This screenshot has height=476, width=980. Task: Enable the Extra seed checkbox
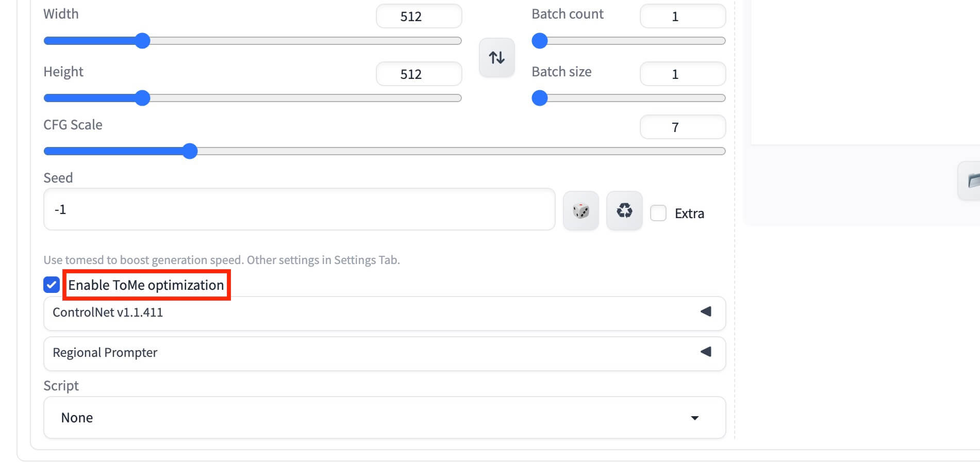658,213
